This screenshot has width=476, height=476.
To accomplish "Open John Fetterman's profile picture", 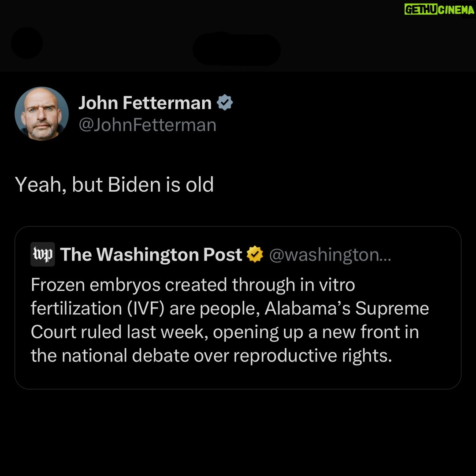I will [x=41, y=114].
